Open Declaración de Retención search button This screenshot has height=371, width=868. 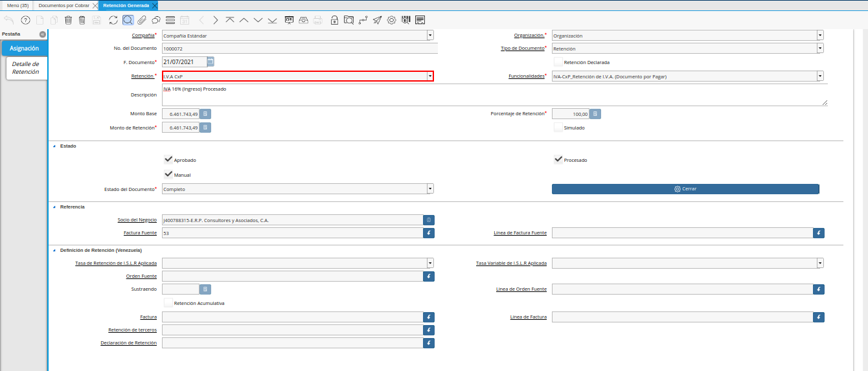[429, 343]
